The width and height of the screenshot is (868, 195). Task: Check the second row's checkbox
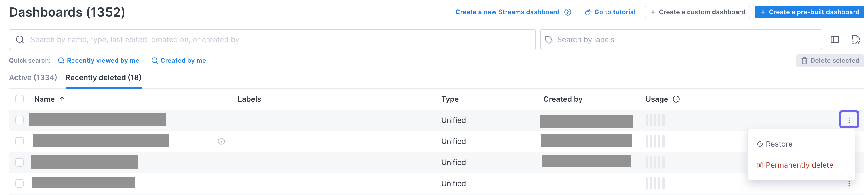coord(19,141)
